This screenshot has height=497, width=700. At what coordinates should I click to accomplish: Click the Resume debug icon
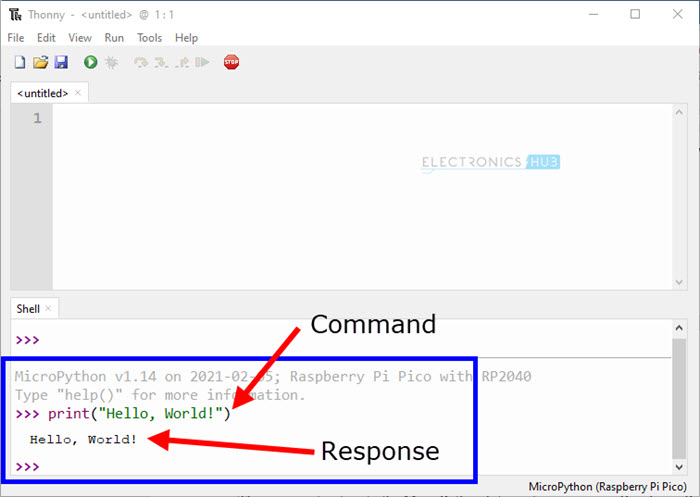[203, 62]
